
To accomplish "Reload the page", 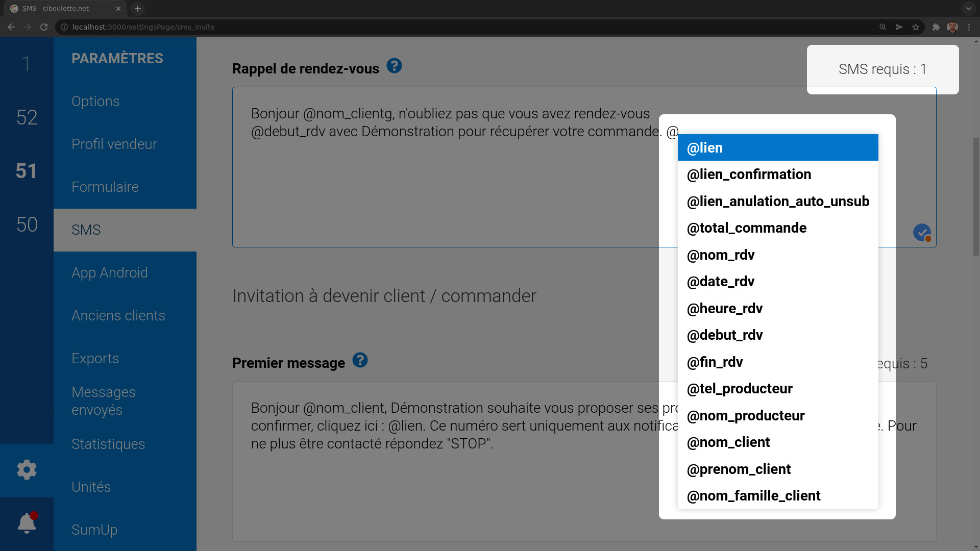I will (x=44, y=27).
